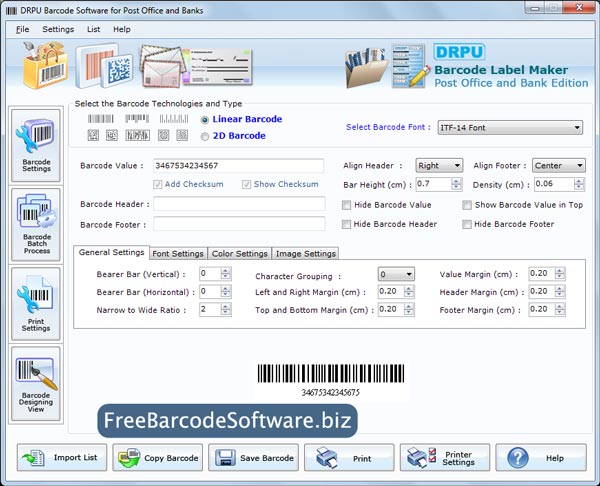Click the Save Barcode button
This screenshot has width=600, height=486.
253,458
